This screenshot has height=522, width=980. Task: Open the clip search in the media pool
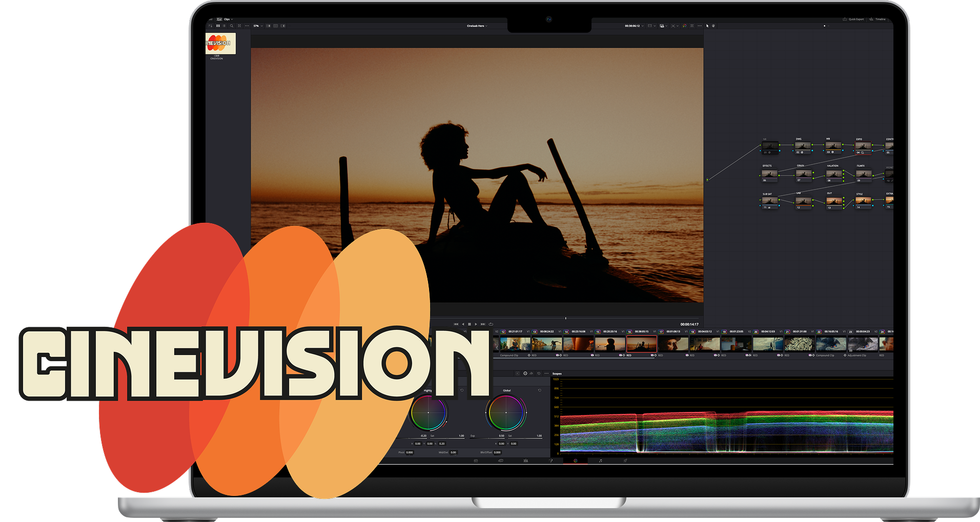(x=232, y=26)
